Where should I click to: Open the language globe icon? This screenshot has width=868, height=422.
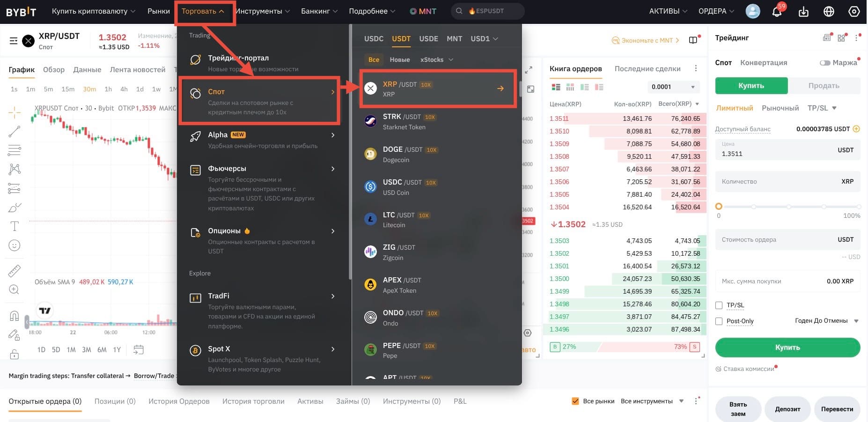[829, 11]
